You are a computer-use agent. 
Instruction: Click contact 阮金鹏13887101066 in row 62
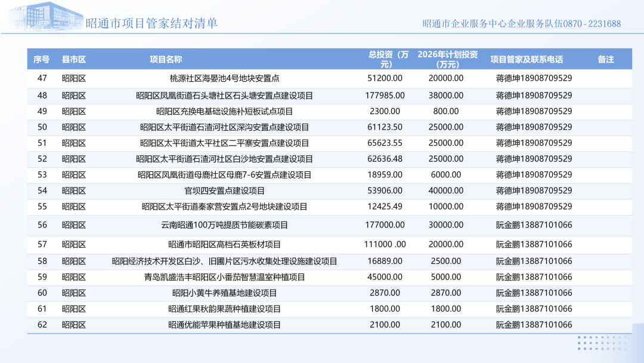pos(534,325)
